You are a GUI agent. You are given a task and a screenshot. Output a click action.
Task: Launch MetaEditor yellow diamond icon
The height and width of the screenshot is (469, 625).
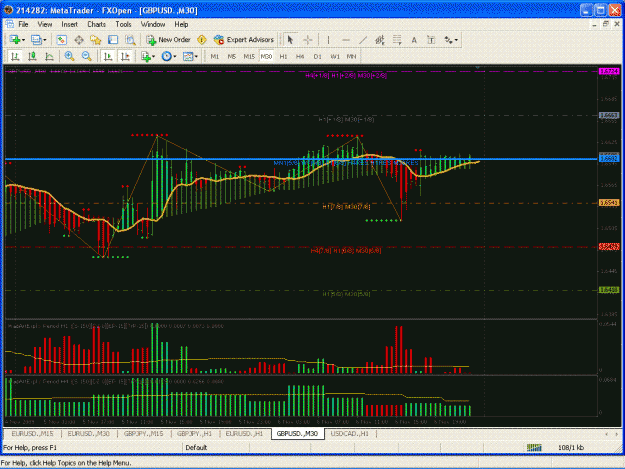[202, 40]
